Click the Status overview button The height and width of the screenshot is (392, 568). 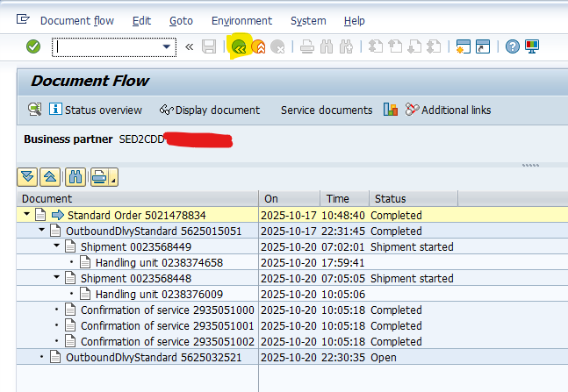pos(96,110)
